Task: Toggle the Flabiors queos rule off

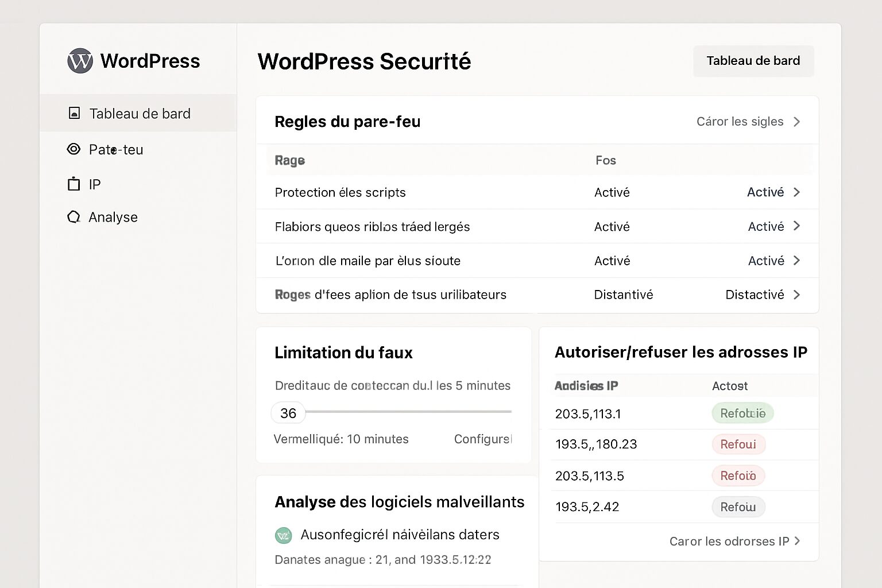Action: 765,226
